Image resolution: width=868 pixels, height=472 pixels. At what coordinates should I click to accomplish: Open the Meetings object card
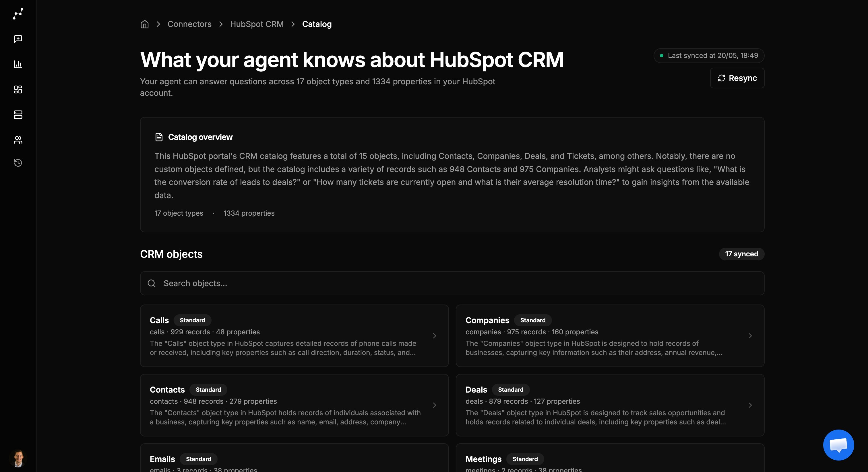click(x=610, y=458)
